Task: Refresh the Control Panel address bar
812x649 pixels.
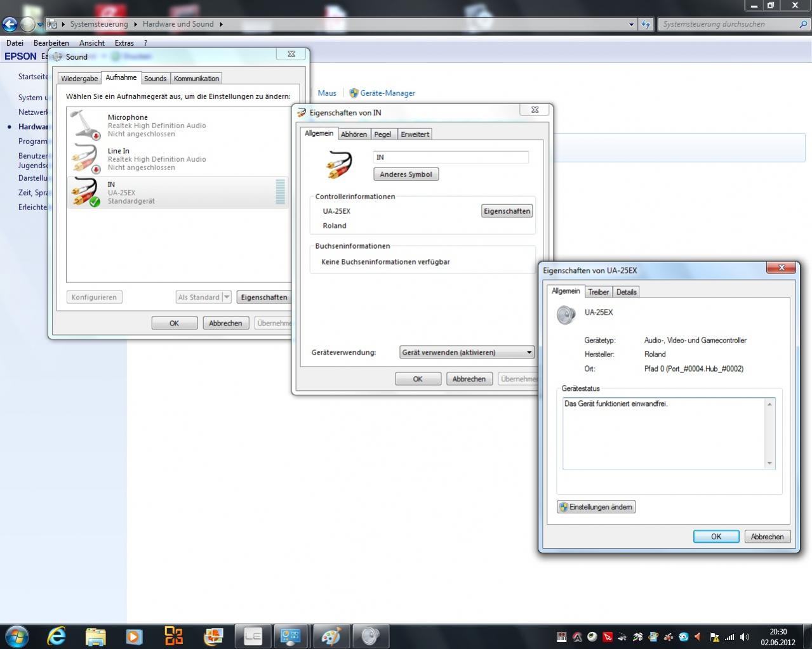Action: coord(646,24)
